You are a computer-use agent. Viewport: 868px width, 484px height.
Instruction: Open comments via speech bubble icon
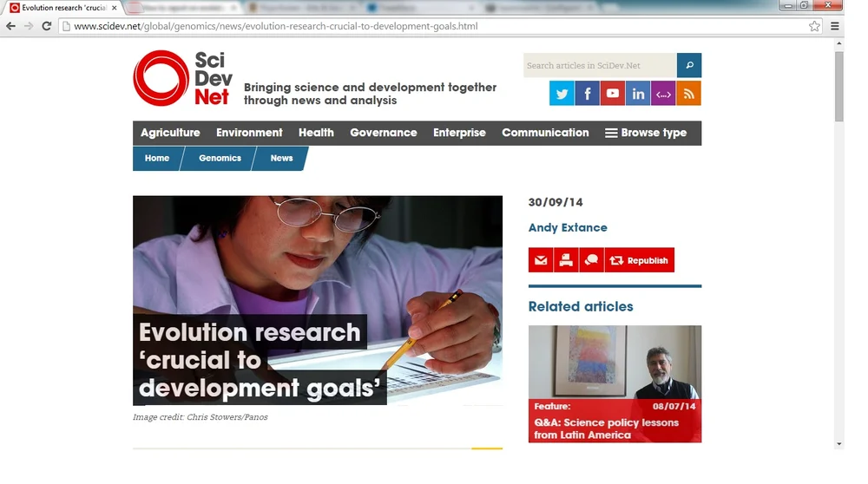591,260
